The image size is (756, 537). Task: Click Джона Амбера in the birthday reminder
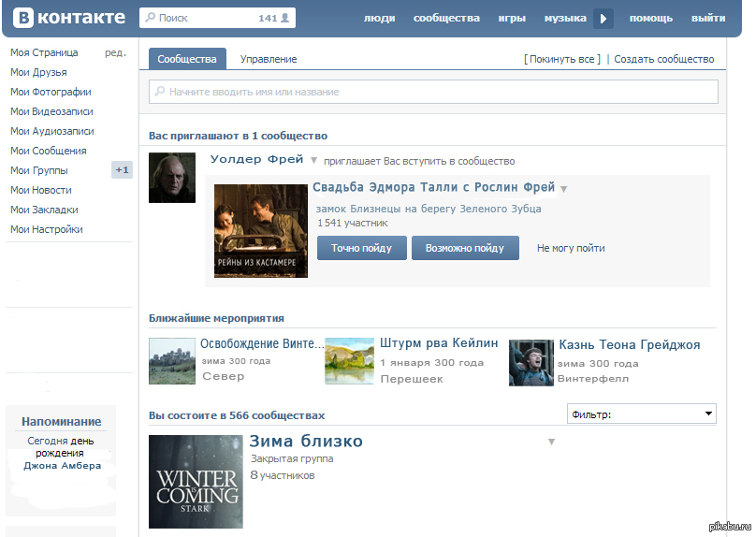tap(62, 466)
